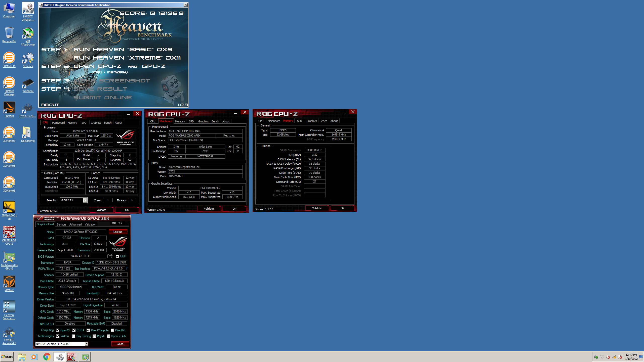Click the GPU-Z Name field
644x362 pixels.
(81, 232)
